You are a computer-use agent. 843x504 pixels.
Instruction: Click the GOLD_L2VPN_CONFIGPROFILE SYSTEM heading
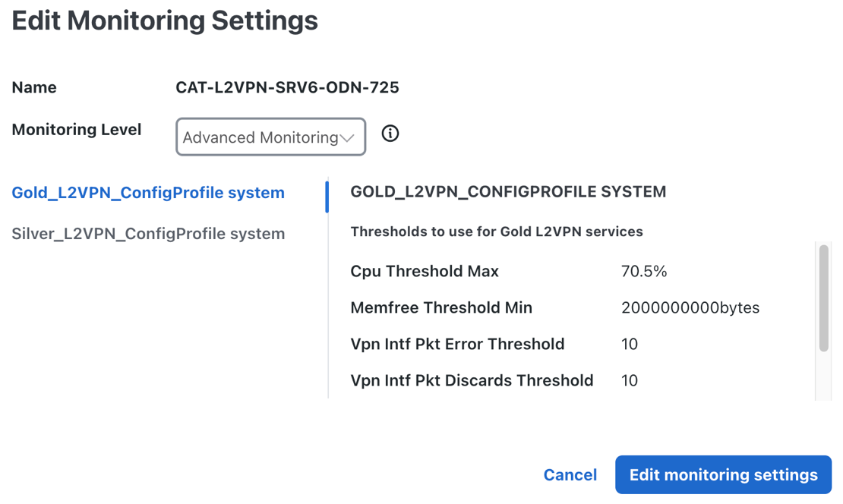[x=508, y=192]
